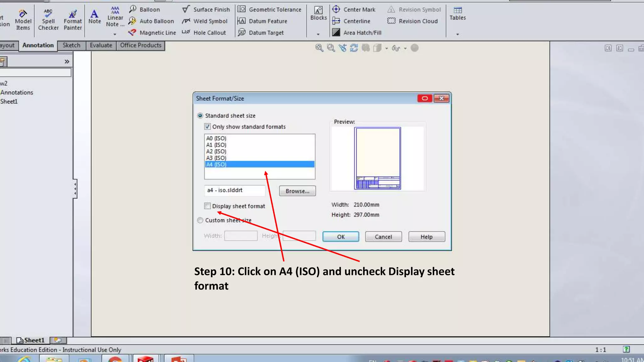Expand the feature tree panel chevron
The image size is (644, 362).
pyautogui.click(x=67, y=62)
